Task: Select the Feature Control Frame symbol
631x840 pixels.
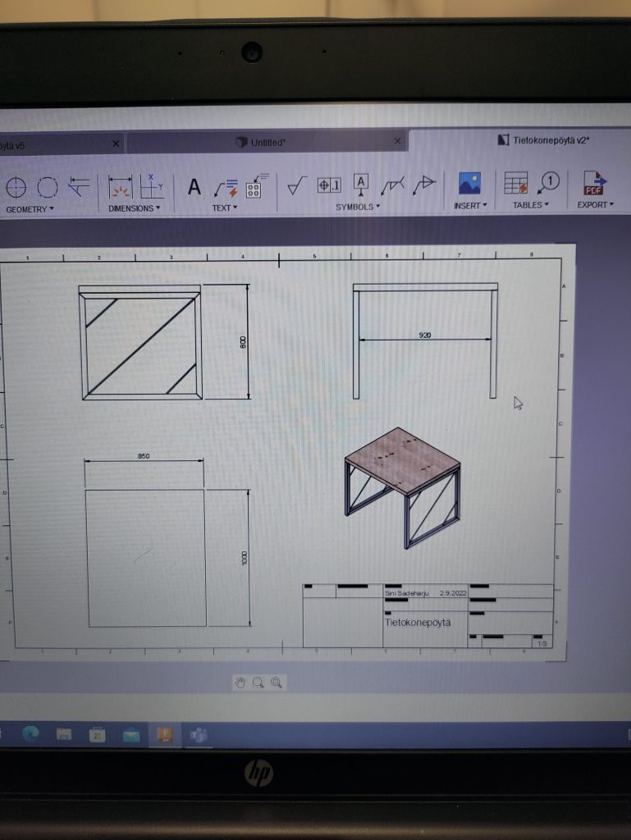Action: point(329,185)
